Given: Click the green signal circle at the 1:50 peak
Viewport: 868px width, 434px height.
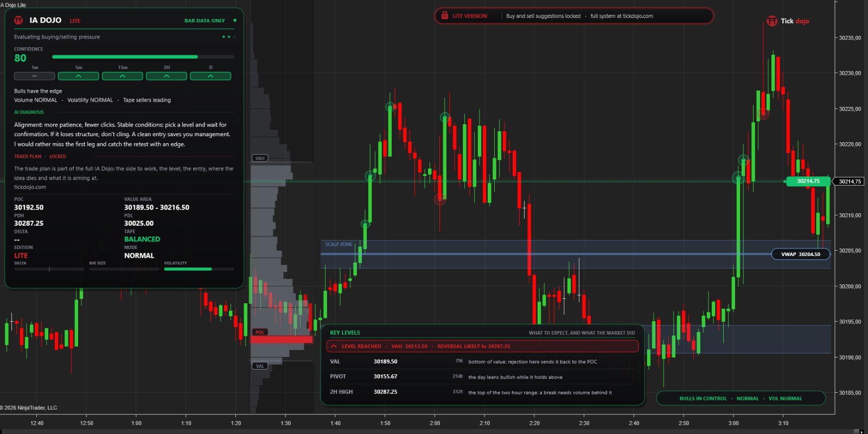Looking at the screenshot, I should click(390, 107).
